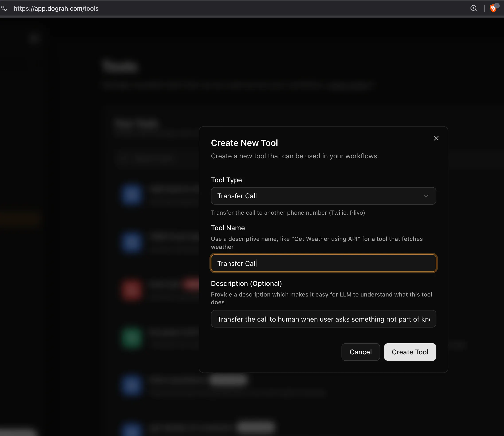Click the browser site settings icon

pos(4,8)
